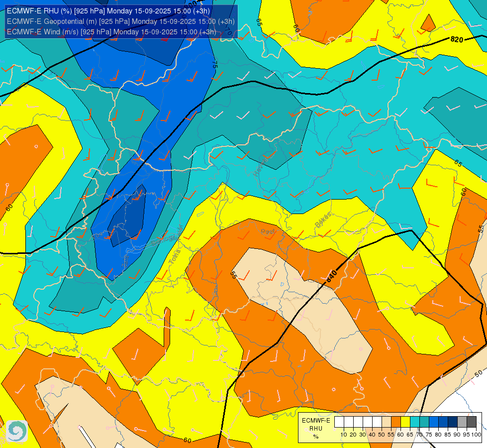Click the 50 contour label on the map

point(479,373)
